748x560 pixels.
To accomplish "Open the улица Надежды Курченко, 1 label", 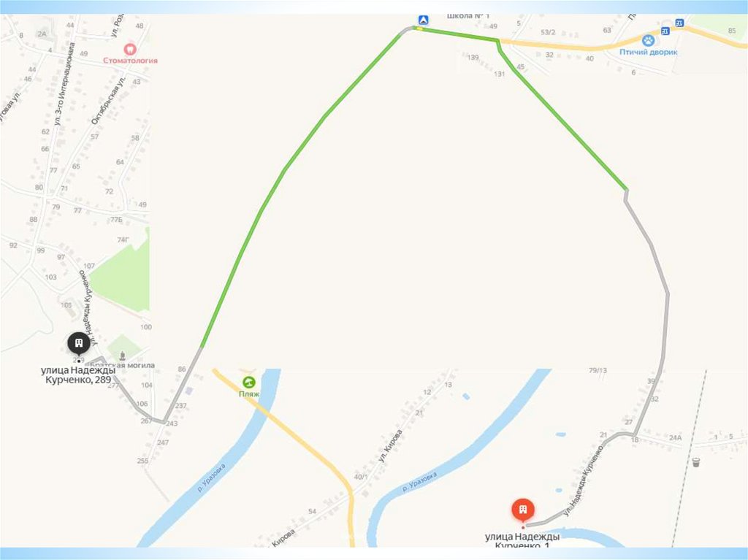I will tap(522, 541).
